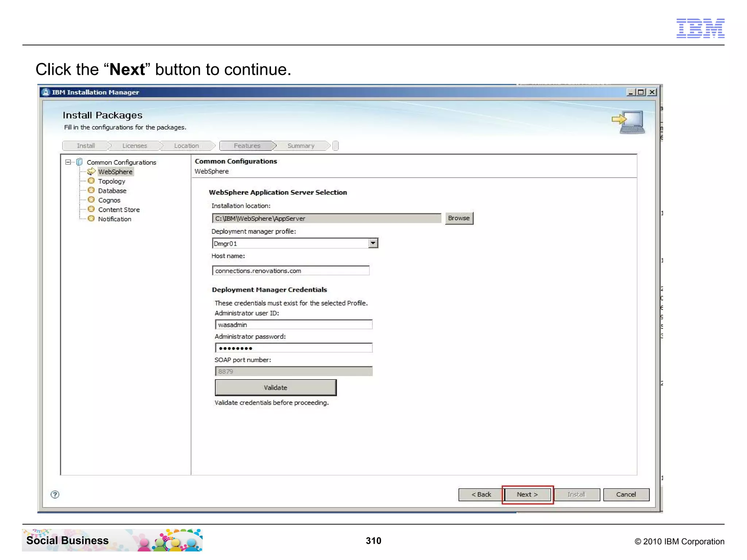Focus the Administrator user ID field

point(294,325)
